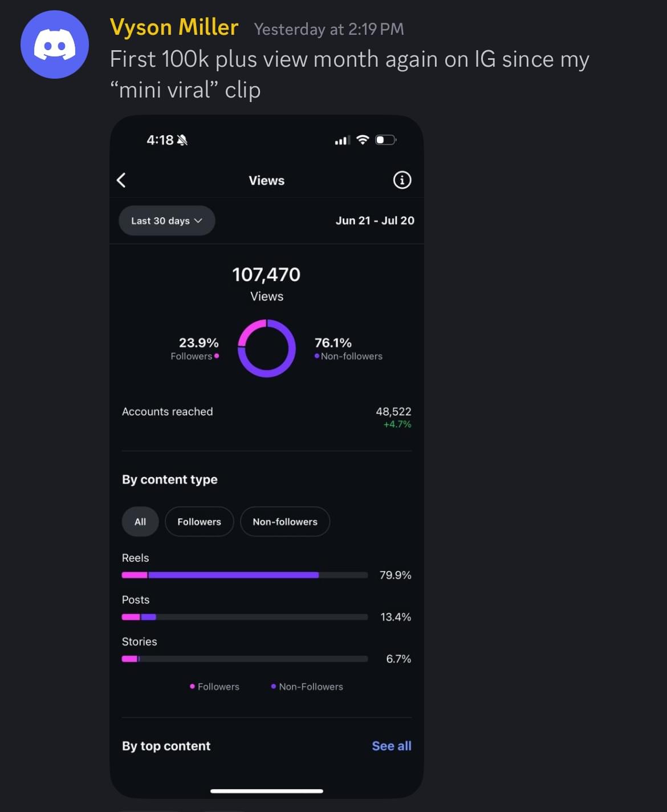667x812 pixels.
Task: Click the Stories views progress bar
Action: coord(245,659)
